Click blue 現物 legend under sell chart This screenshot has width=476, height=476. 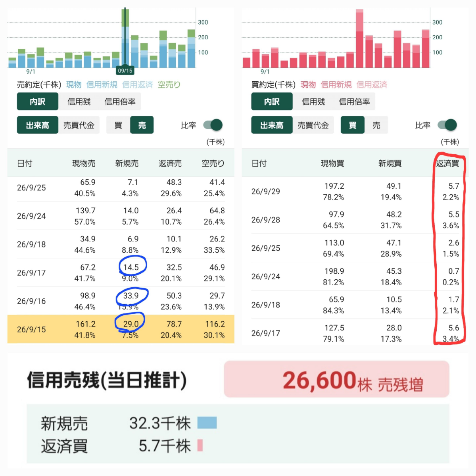tap(74, 84)
